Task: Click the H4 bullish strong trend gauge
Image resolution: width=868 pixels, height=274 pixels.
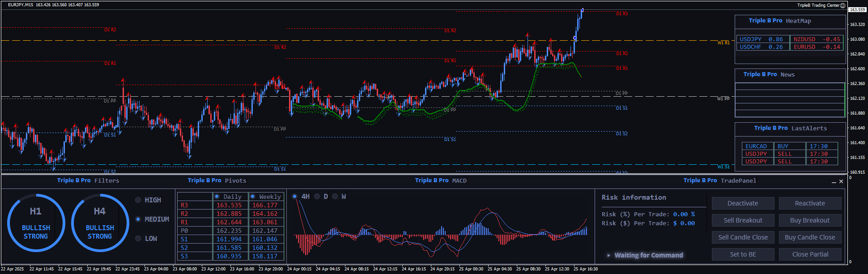Action: 100,223
